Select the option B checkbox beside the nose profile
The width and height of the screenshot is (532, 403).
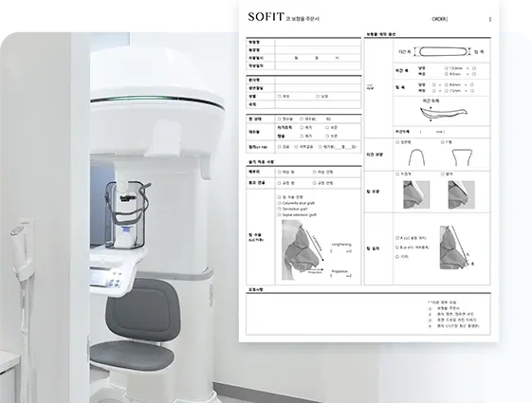[x=397, y=247]
